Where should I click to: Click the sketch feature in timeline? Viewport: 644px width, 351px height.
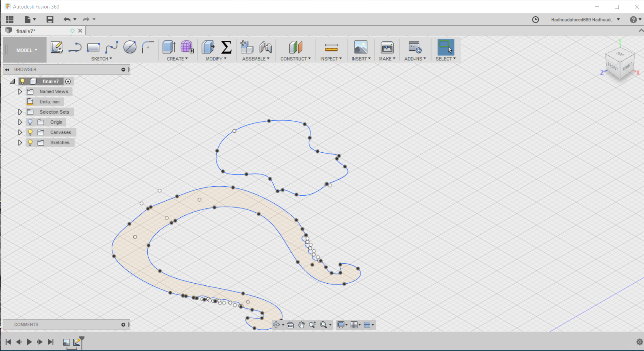click(x=77, y=342)
